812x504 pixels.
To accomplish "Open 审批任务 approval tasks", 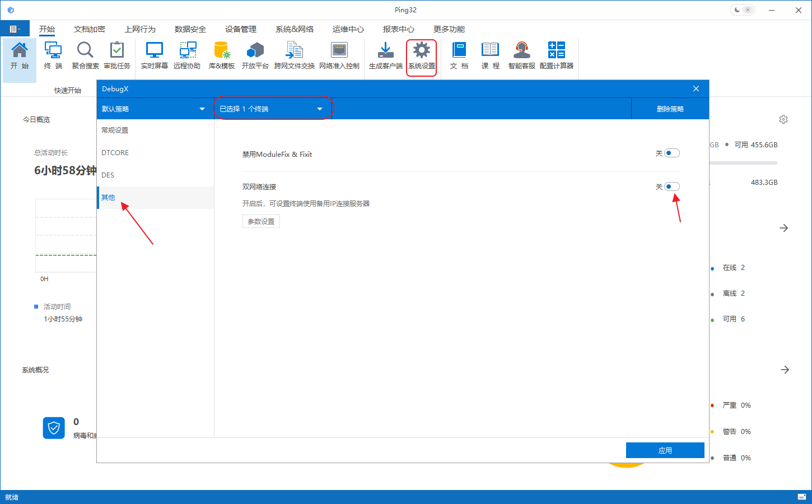I will coord(117,55).
